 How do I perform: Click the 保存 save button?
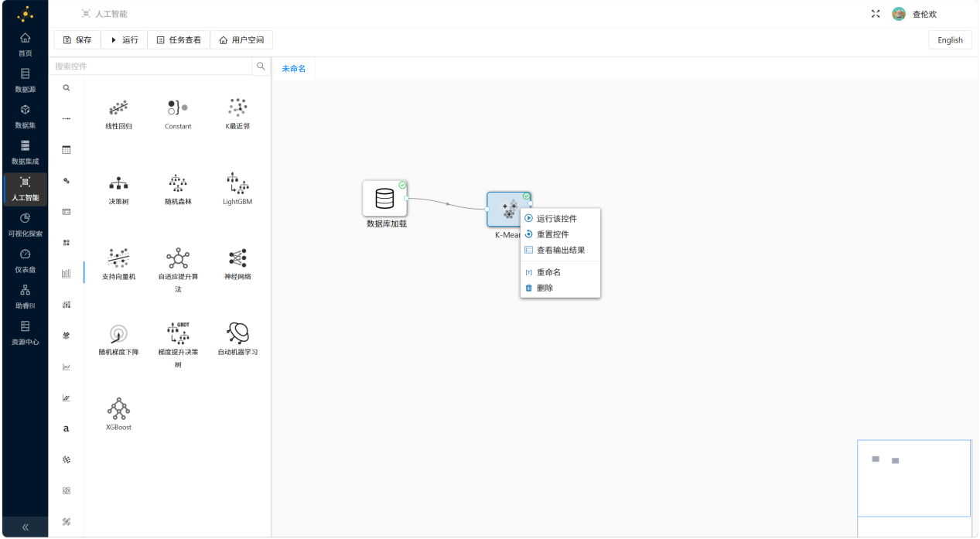(x=77, y=39)
